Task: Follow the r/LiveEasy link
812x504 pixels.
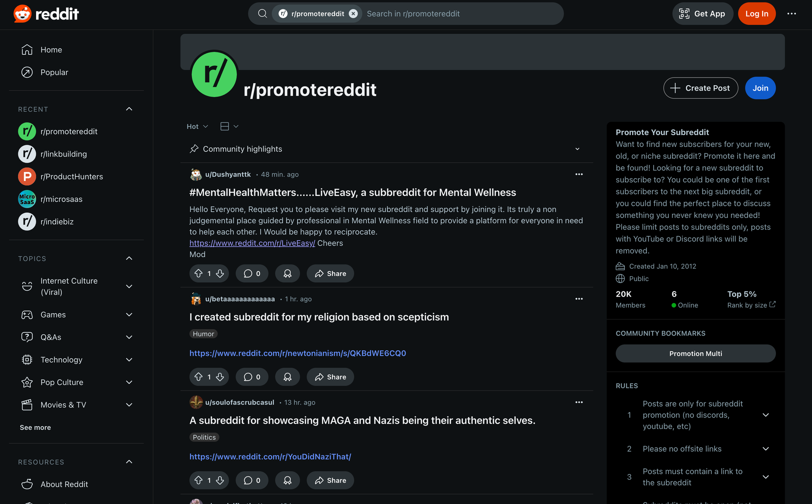Action: click(252, 243)
